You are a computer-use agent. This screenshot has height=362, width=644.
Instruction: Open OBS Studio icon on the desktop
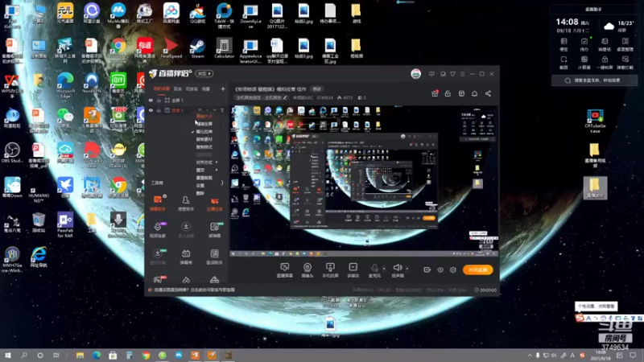(12, 153)
